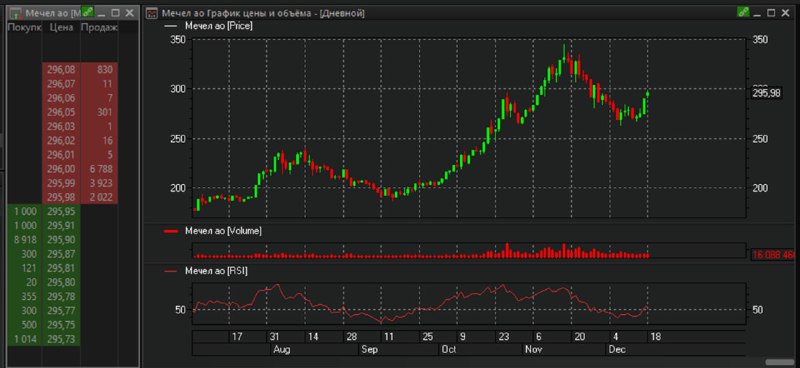Minimize the order book window

pyautogui.click(x=102, y=13)
